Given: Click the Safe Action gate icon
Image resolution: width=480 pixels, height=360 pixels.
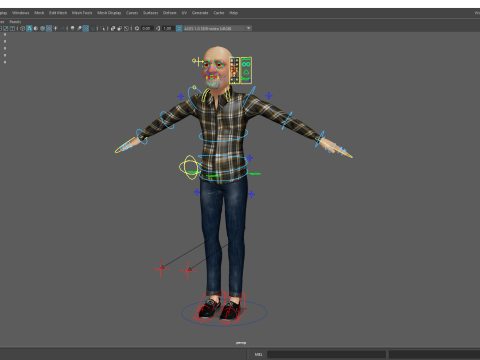Looking at the screenshot, I should click(x=6, y=28).
